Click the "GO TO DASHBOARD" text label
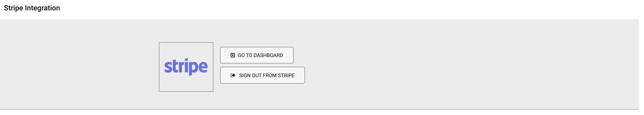This screenshot has height=115, width=644. pos(260,55)
